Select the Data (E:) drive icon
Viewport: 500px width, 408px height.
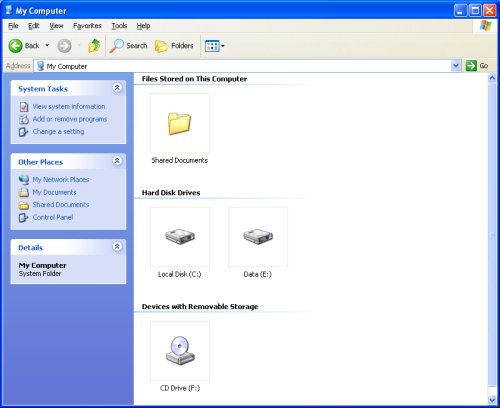tap(258, 237)
